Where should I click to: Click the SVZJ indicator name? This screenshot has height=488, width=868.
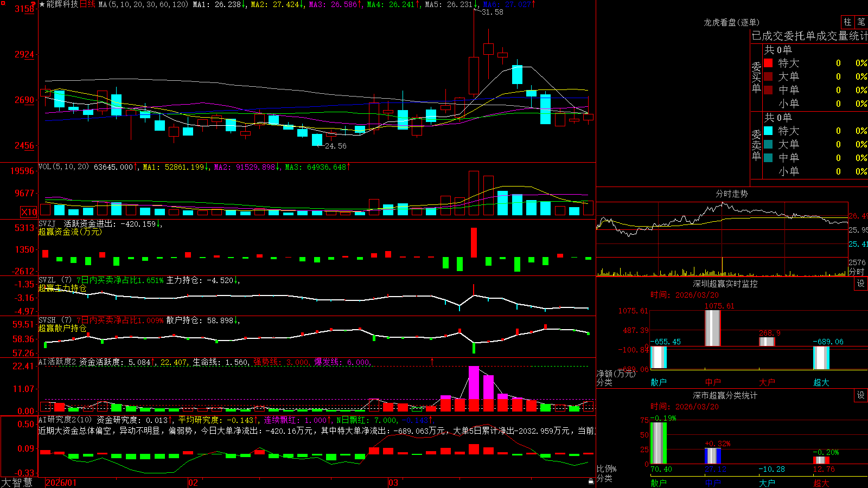47,223
